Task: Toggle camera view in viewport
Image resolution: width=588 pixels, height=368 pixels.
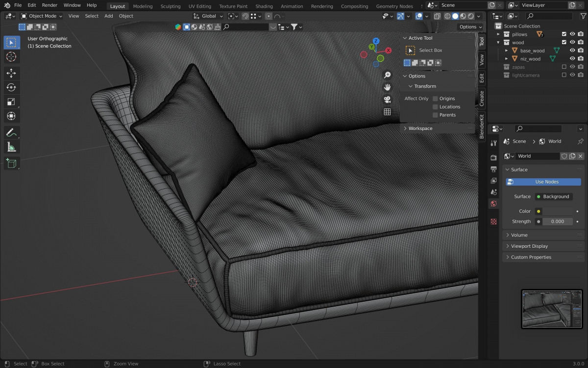Action: point(387,100)
